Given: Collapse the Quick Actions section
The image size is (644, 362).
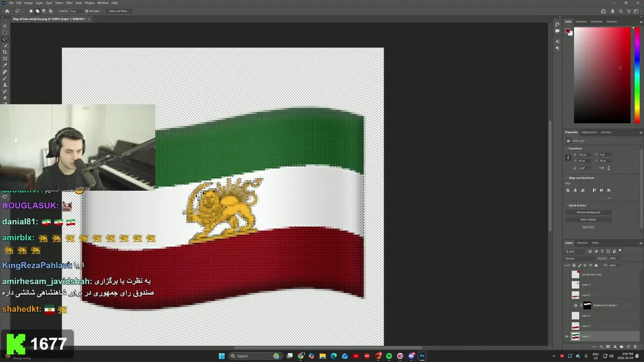Looking at the screenshot, I should pyautogui.click(x=566, y=205).
